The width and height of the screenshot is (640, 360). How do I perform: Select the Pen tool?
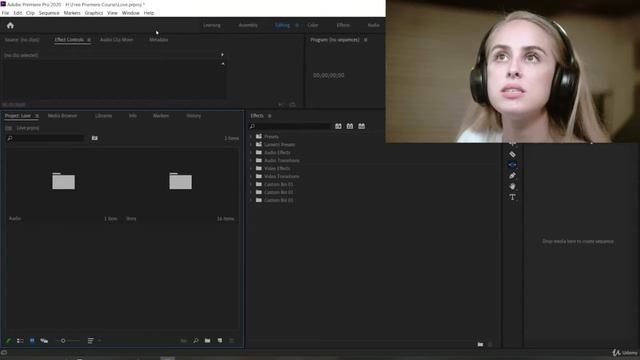(512, 176)
